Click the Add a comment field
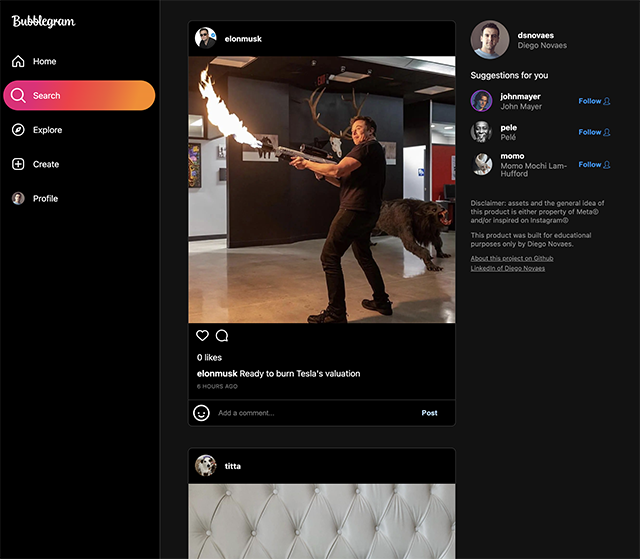 [x=314, y=413]
